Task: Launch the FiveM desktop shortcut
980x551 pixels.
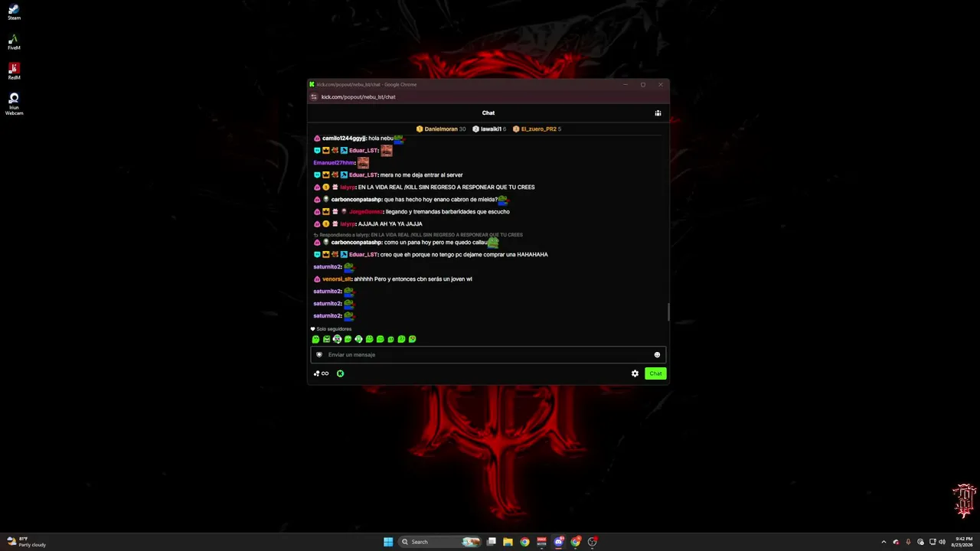Action: pos(14,42)
